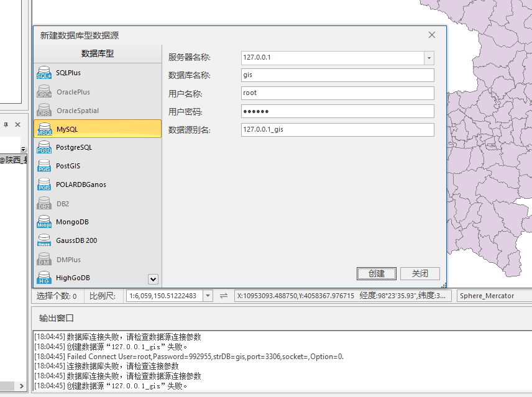This screenshot has height=397, width=532.
Task: Click the coordinate swap arrows icon
Action: point(224,296)
